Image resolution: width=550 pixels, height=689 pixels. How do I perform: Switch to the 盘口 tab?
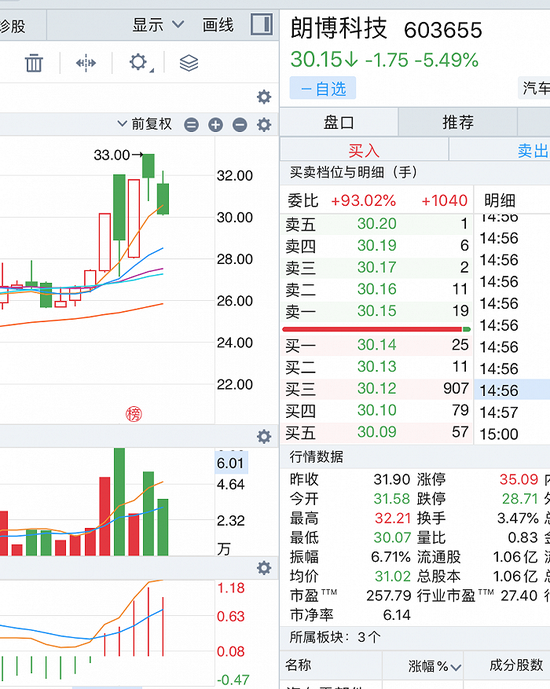tap(339, 122)
